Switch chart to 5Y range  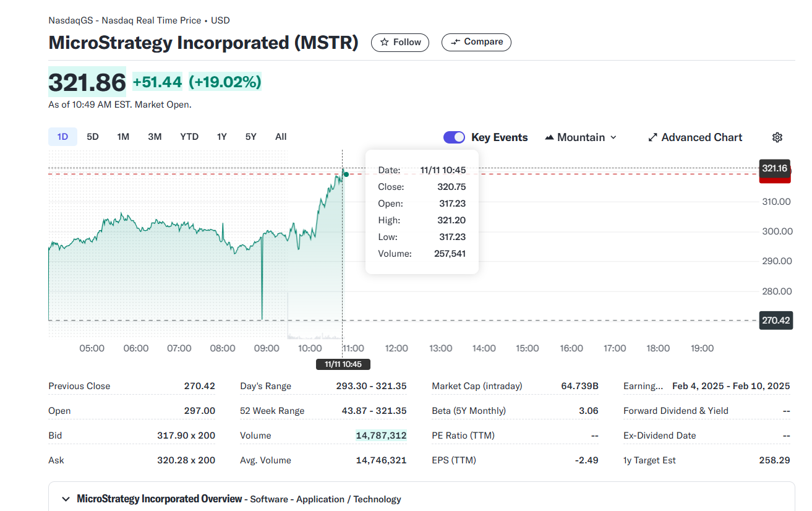click(250, 137)
